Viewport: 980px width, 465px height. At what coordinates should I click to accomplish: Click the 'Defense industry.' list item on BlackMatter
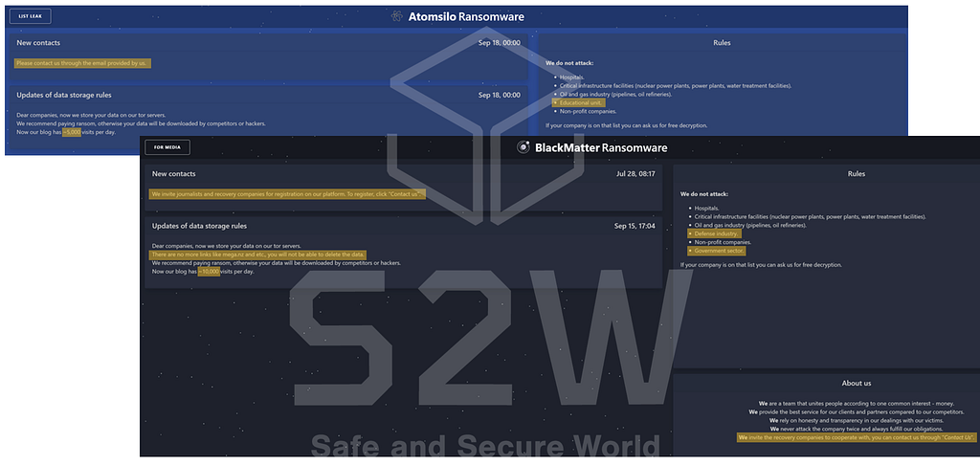pos(714,233)
